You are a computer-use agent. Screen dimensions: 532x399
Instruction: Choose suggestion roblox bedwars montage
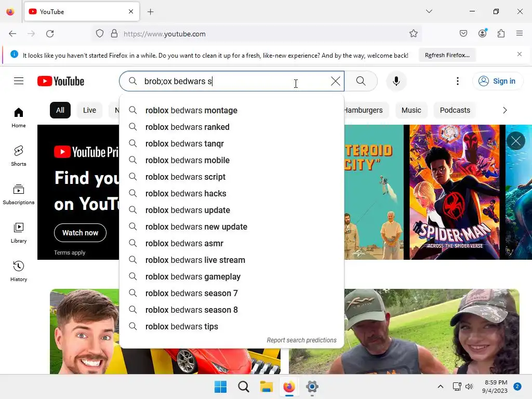pos(232,110)
